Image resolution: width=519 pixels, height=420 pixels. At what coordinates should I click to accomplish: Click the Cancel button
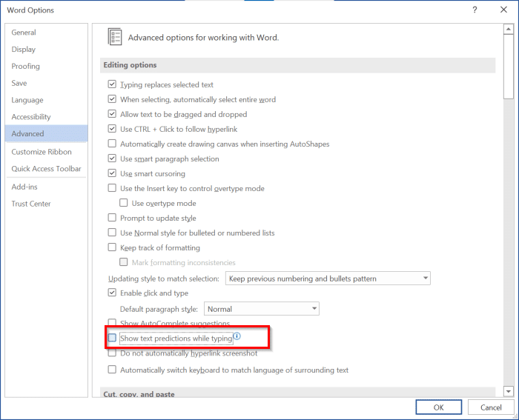(x=491, y=407)
